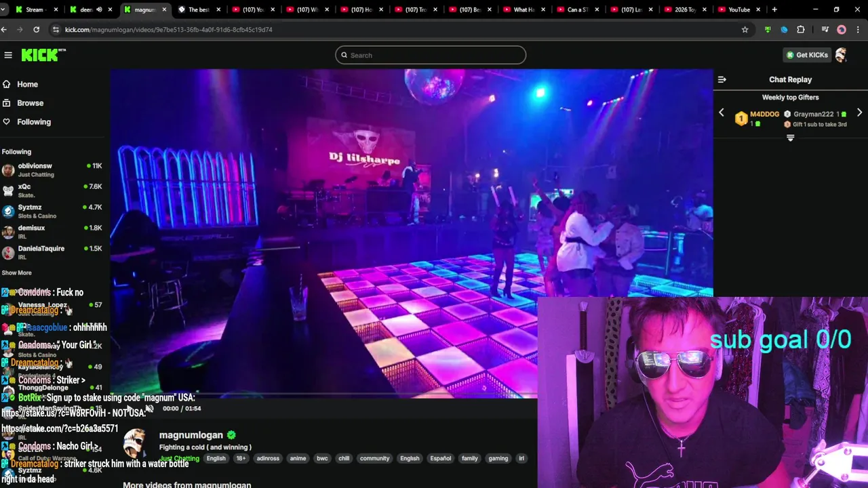Click the video progress bar
This screenshot has width=868, height=488.
click(x=324, y=394)
